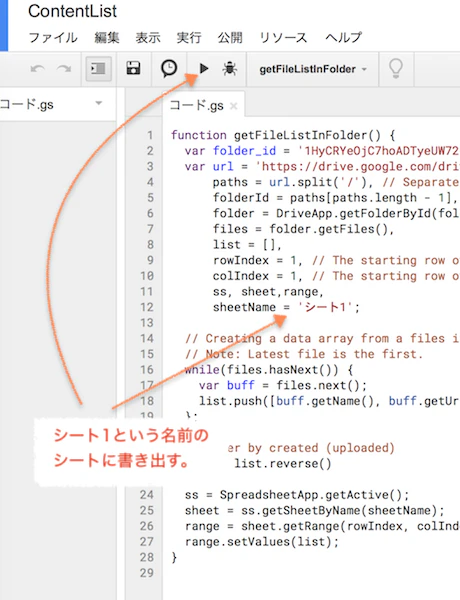Click the redo arrow icon
The image size is (460, 600).
[64, 69]
